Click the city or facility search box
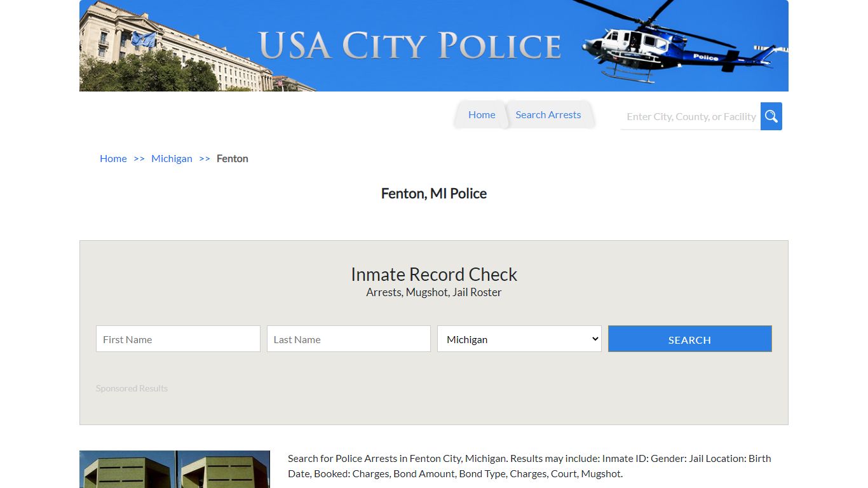Viewport: 868px width, 488px height. (x=690, y=116)
